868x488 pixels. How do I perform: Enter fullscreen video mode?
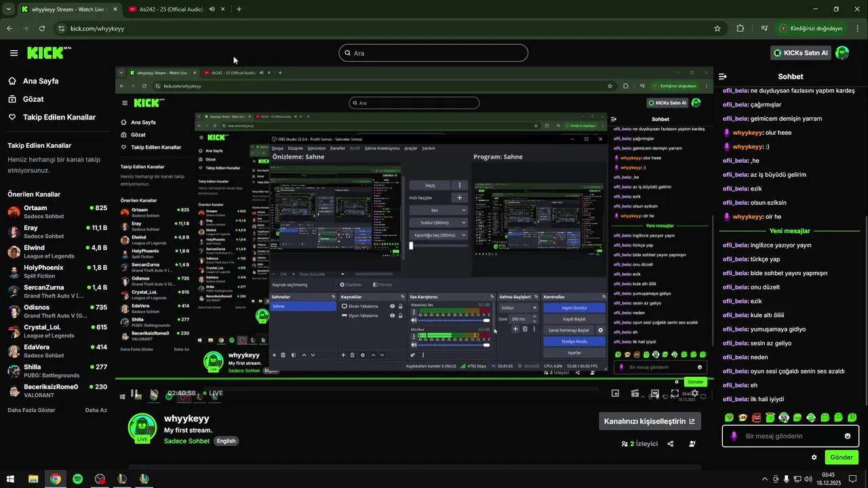(x=675, y=393)
